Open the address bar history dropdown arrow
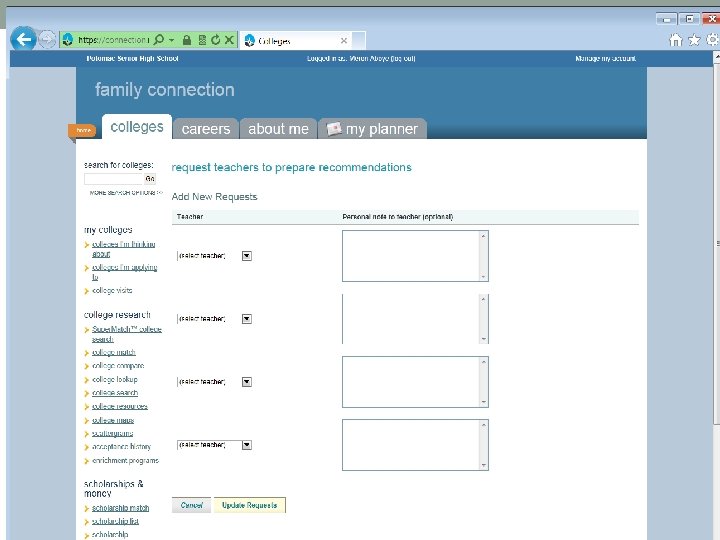The width and height of the screenshot is (720, 540). tap(172, 40)
